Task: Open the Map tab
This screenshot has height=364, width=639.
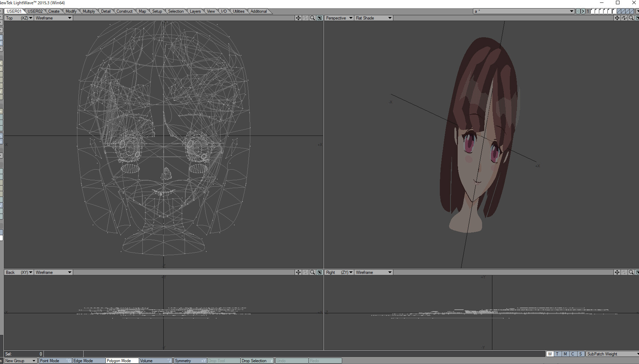Action: coord(142,11)
